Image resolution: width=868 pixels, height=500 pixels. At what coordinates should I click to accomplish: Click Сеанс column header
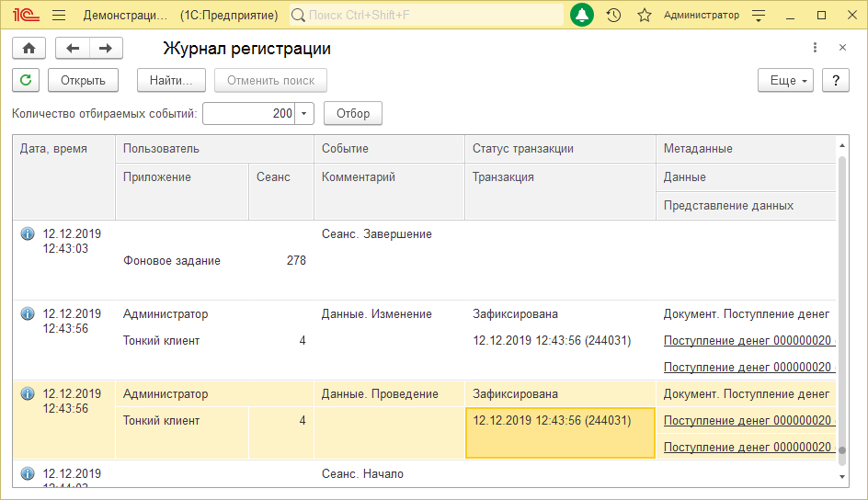pos(281,191)
